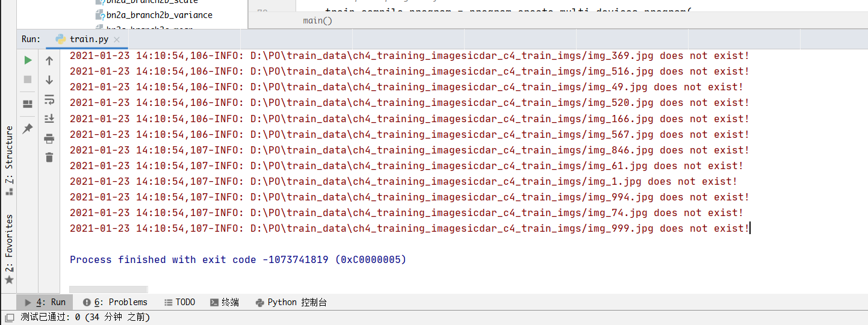Image resolution: width=868 pixels, height=325 pixels.
Task: Open the 7: Structure side panel
Action: (9, 159)
